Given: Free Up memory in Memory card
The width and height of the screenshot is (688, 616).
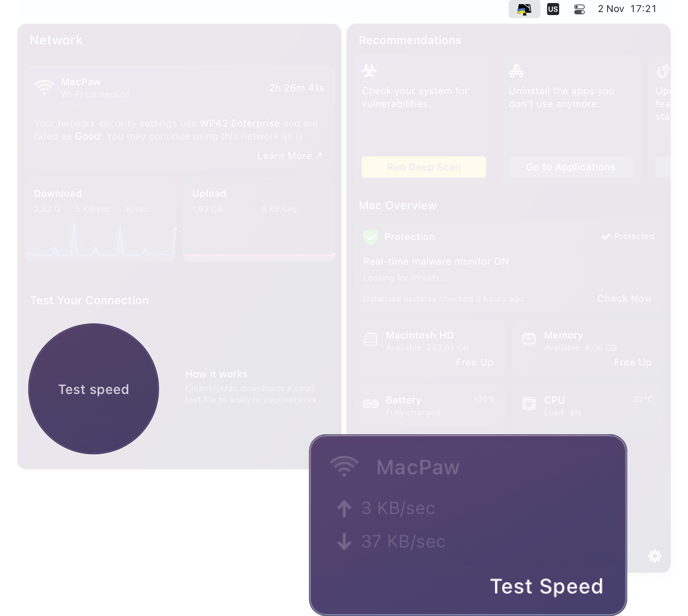Looking at the screenshot, I should point(633,362).
